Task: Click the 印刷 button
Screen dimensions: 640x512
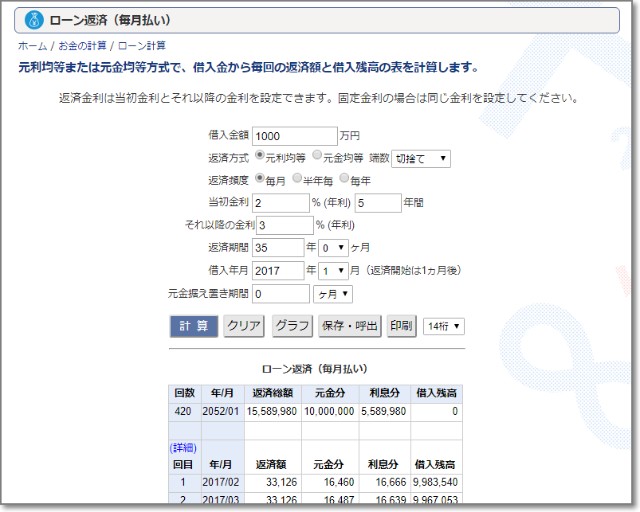Action: point(401,326)
